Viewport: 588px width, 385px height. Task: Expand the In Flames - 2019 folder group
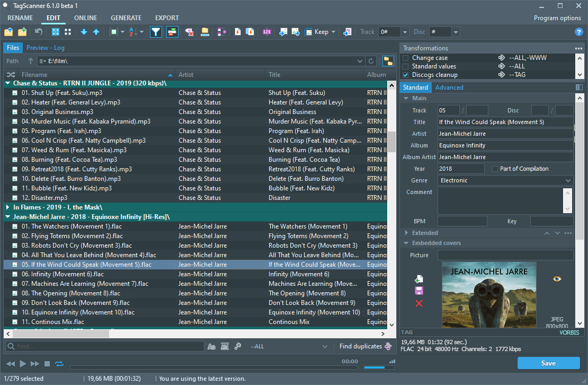tap(7, 207)
